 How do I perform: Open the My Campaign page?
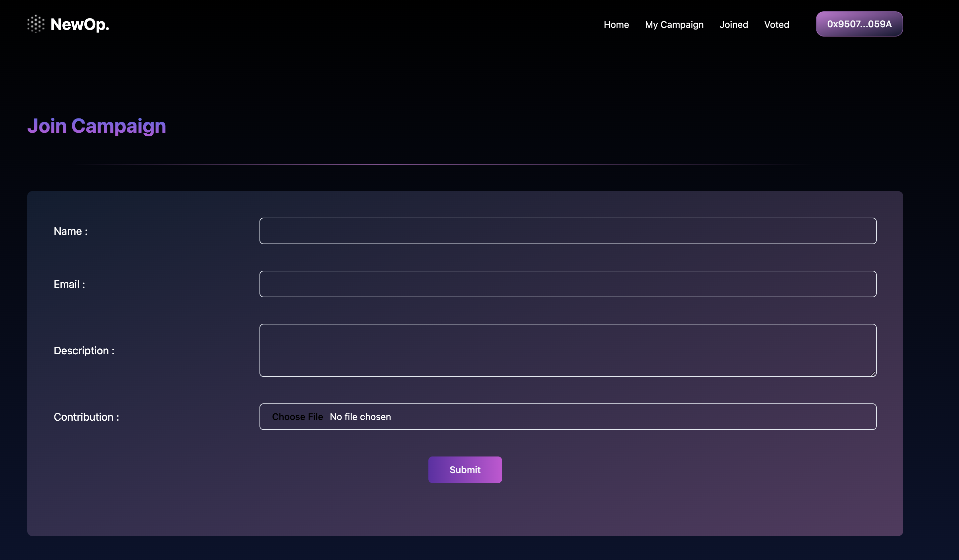click(x=674, y=25)
